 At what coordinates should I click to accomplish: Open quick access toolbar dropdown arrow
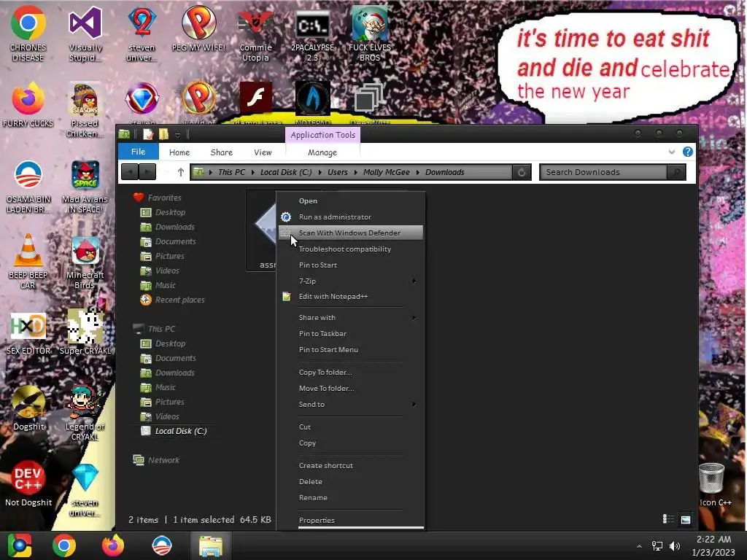(177, 135)
